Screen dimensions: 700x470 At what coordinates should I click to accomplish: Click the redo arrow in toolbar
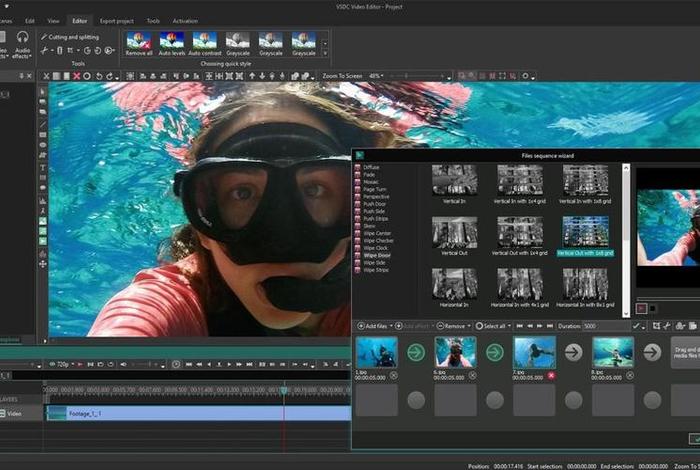pos(109,76)
